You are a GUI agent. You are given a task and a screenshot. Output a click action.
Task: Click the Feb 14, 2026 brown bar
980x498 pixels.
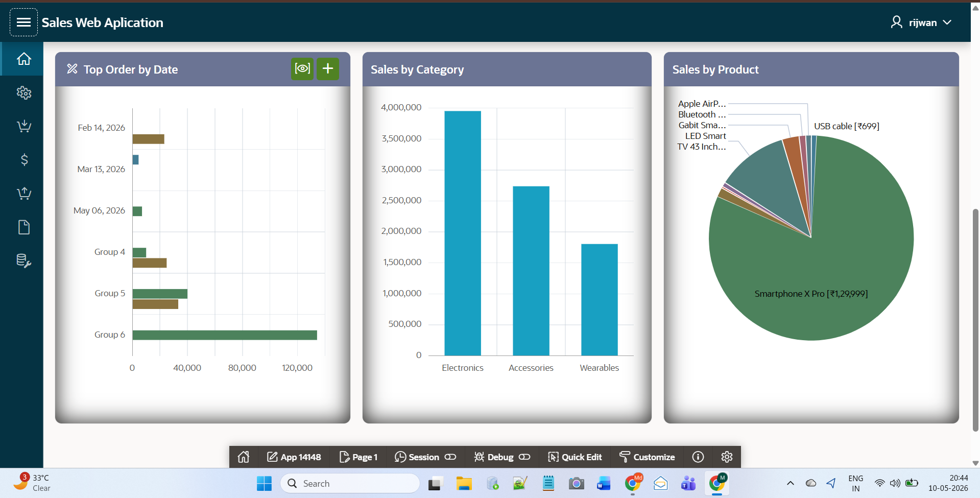pyautogui.click(x=148, y=139)
